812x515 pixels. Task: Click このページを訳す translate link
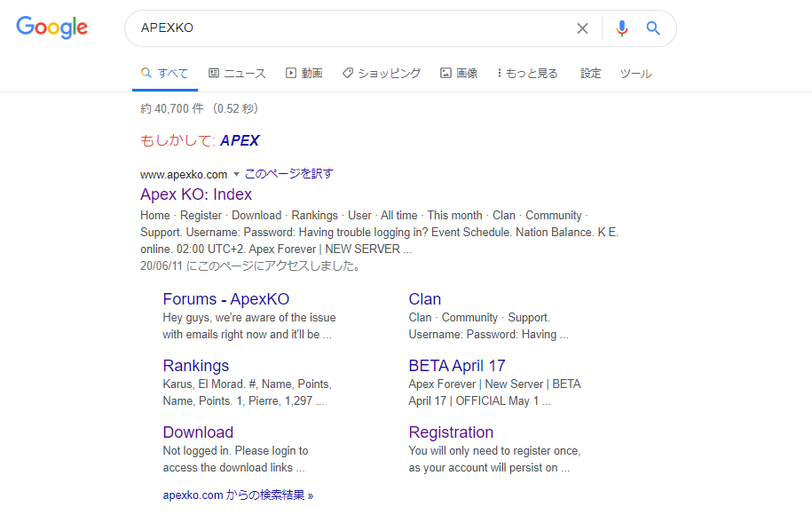[289, 173]
